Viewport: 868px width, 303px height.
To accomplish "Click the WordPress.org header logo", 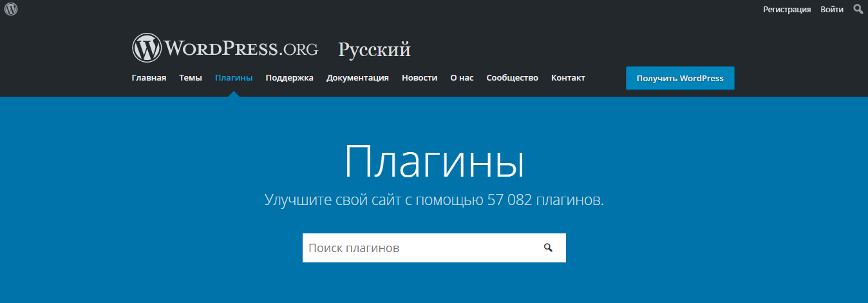I will (x=225, y=48).
